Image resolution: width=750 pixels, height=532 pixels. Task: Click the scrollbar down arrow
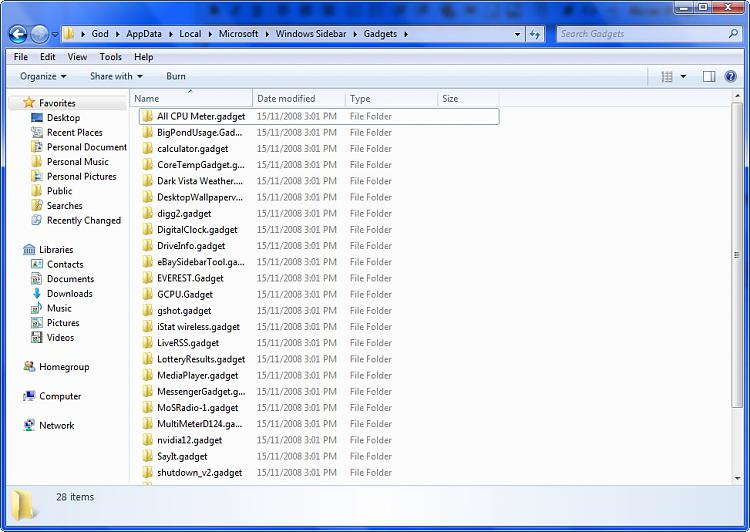pyautogui.click(x=737, y=478)
